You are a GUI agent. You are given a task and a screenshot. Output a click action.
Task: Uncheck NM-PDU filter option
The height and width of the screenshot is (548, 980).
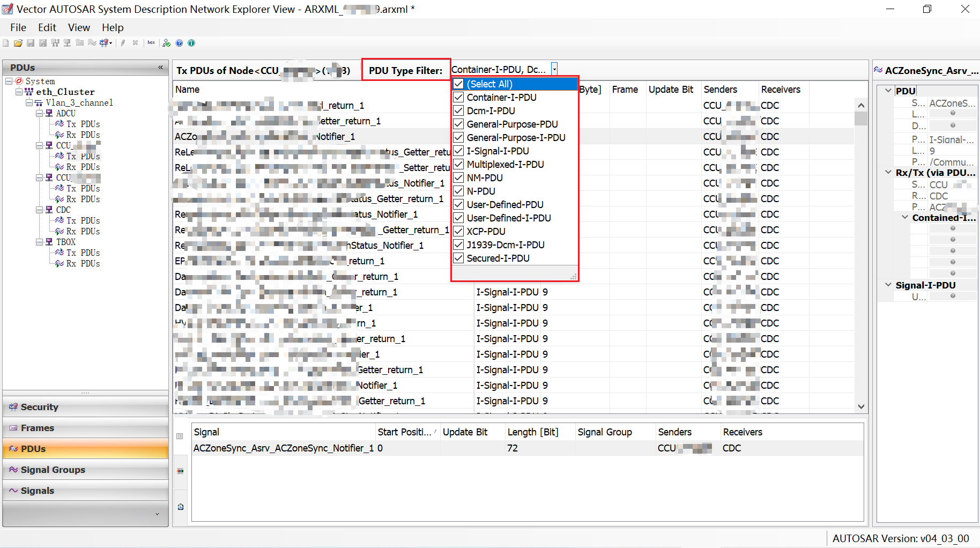pyautogui.click(x=458, y=178)
